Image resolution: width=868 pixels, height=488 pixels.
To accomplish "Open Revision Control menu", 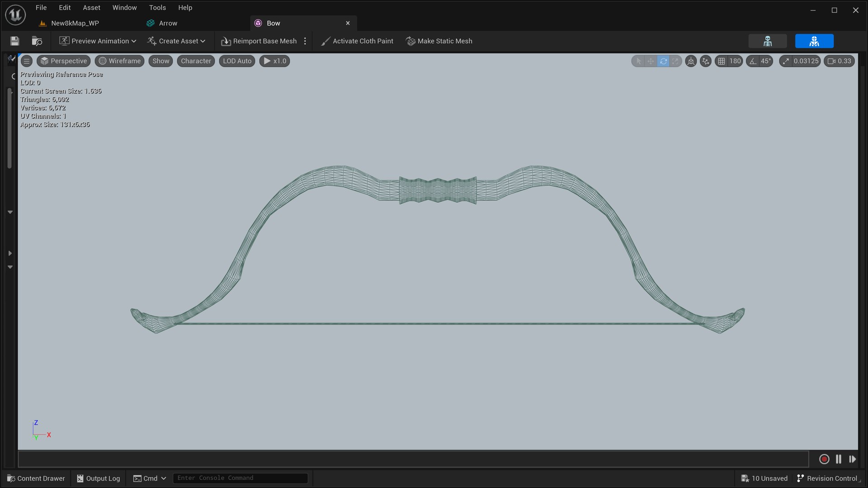I will [828, 479].
